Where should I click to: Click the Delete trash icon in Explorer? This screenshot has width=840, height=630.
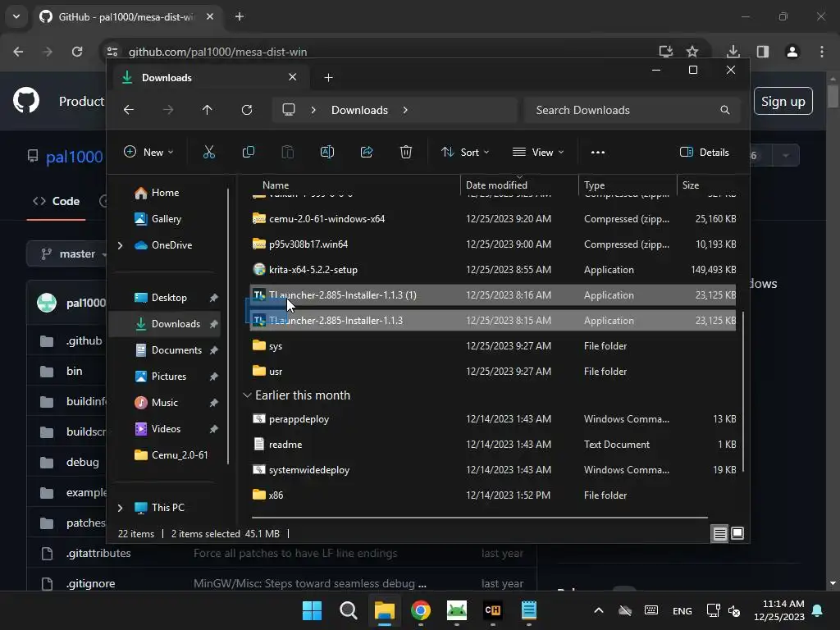(x=405, y=152)
